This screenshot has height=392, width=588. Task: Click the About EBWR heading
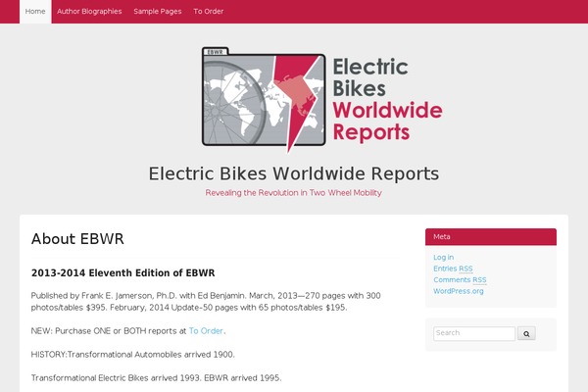(x=77, y=239)
